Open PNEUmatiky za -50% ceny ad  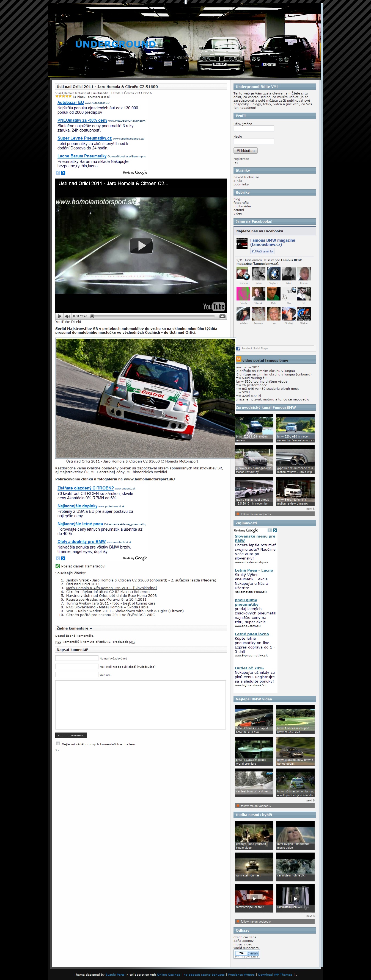coord(82,120)
